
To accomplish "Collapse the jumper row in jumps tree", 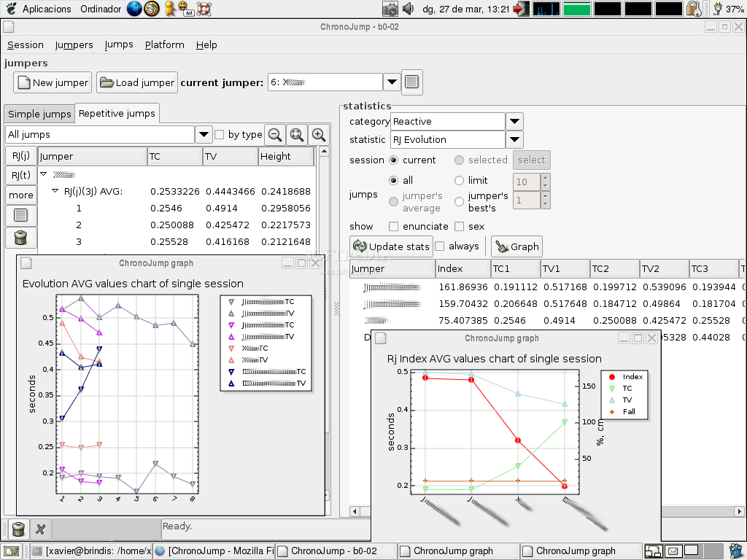I will coord(43,174).
